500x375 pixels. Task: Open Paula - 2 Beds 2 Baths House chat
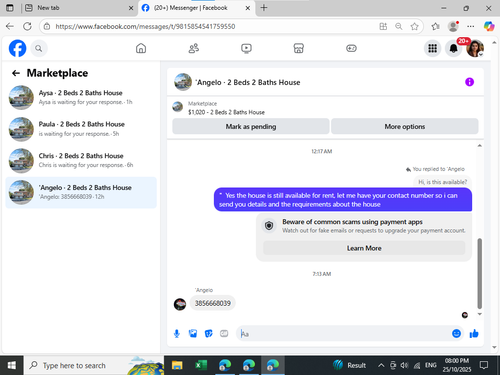tap(81, 129)
